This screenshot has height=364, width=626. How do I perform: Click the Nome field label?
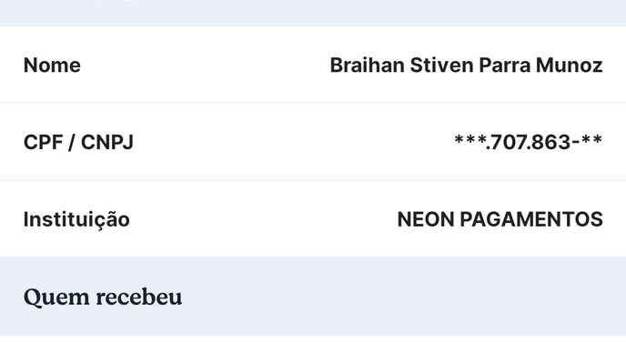[52, 66]
